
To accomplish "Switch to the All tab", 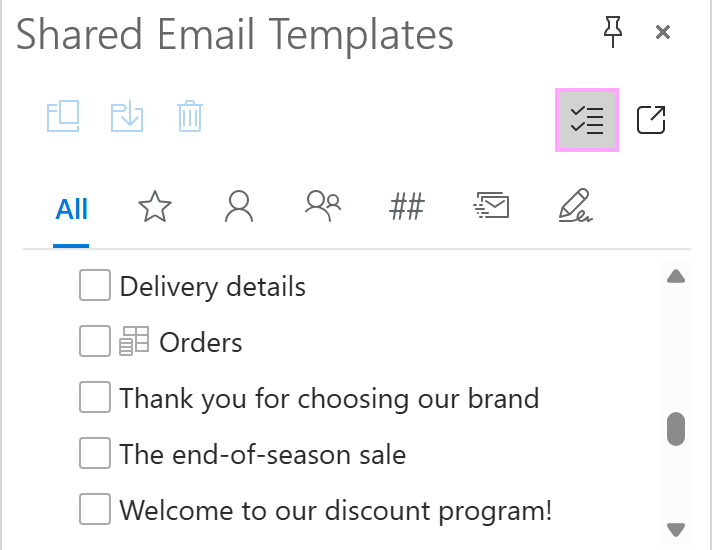I will [72, 209].
